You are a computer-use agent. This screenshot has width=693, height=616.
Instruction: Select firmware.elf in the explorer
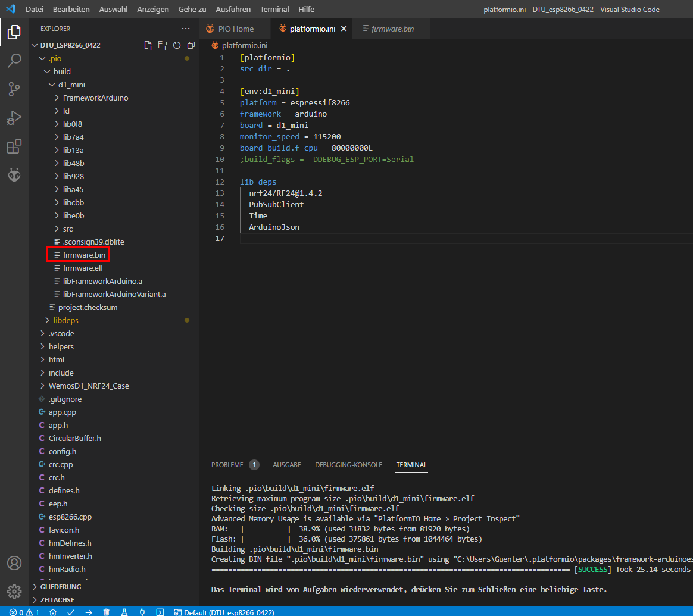(83, 268)
